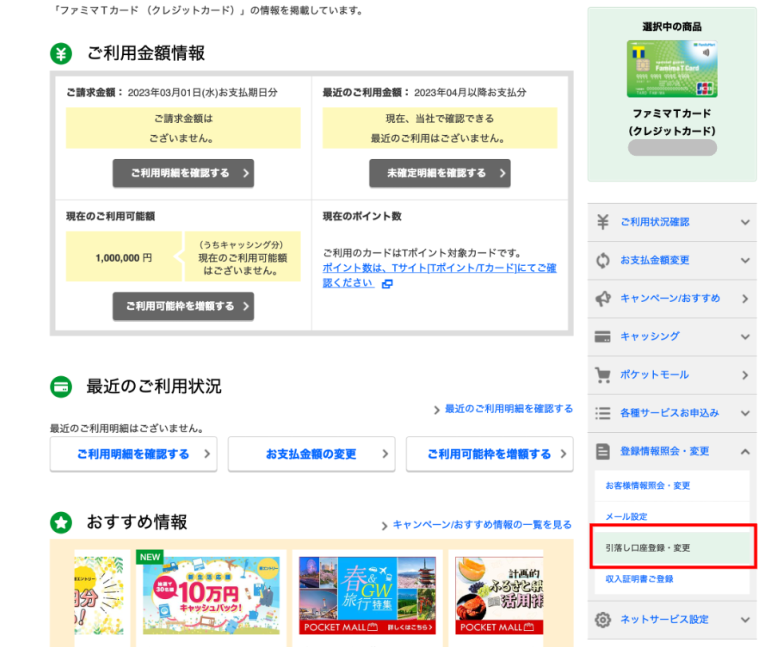Click the green card icon by 最近のご利用状況
This screenshot has height=647, width=780.
click(x=61, y=387)
